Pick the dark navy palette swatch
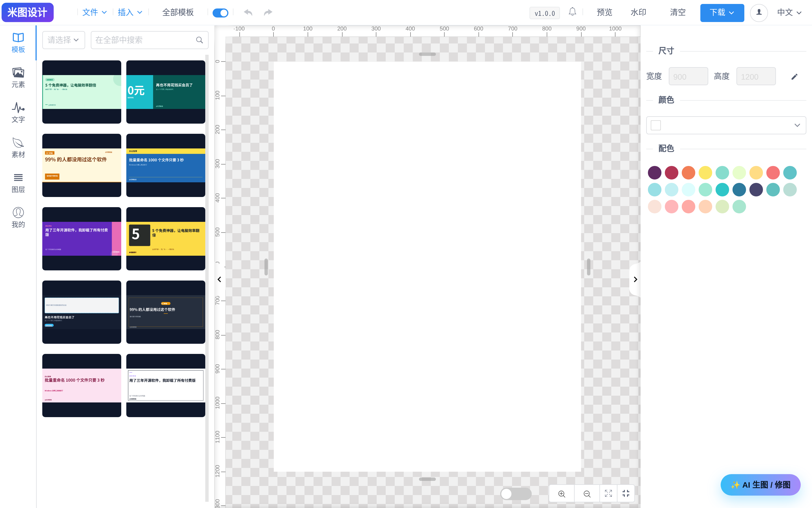 click(756, 189)
